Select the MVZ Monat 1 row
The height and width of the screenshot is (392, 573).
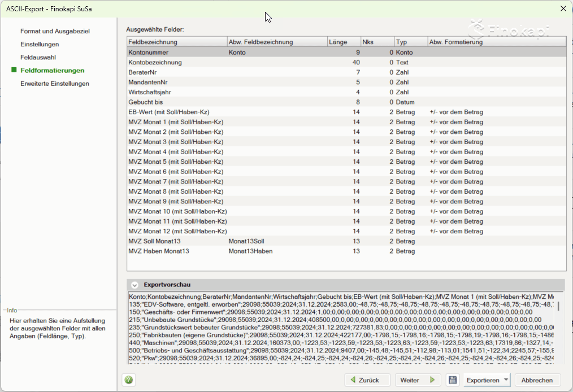pyautogui.click(x=346, y=122)
